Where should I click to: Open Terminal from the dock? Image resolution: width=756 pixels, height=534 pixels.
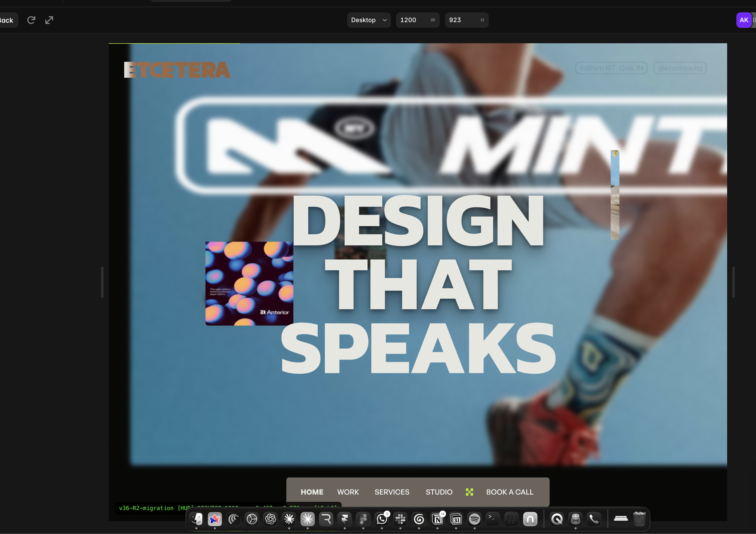[x=493, y=519]
